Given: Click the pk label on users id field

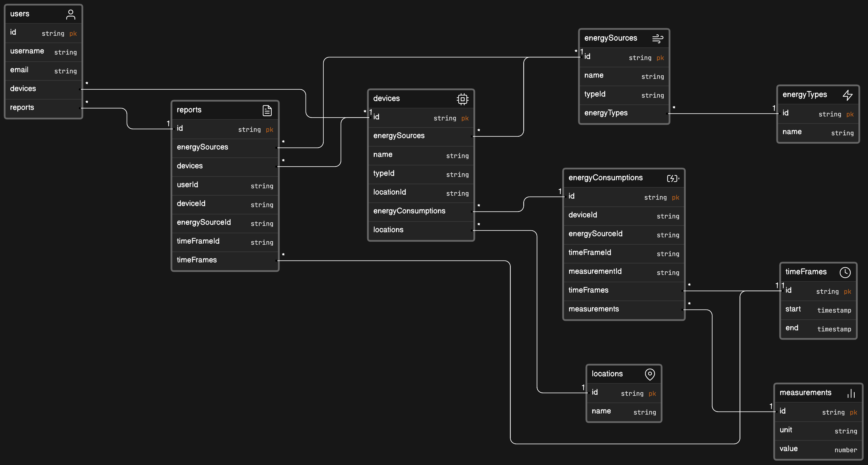Looking at the screenshot, I should pyautogui.click(x=73, y=33).
